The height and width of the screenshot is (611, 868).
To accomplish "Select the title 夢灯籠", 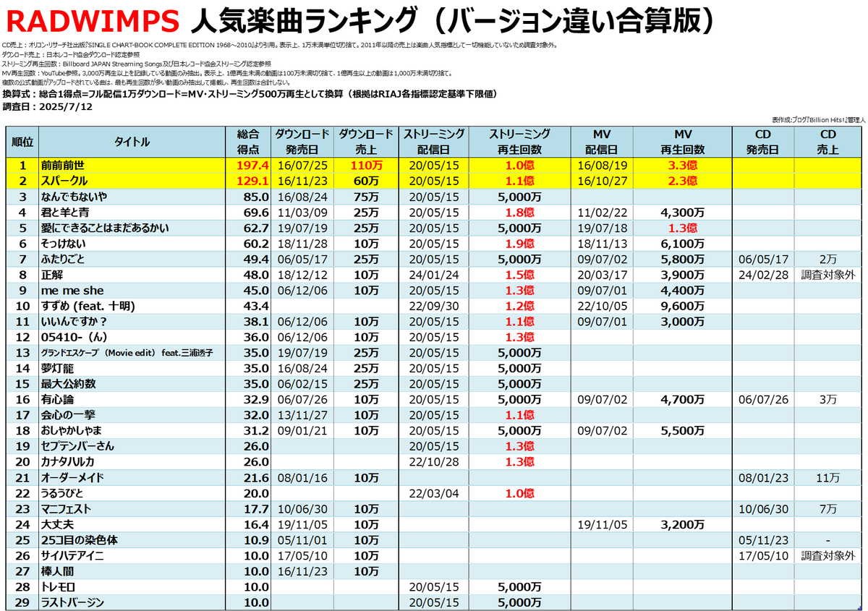I will (x=57, y=368).
